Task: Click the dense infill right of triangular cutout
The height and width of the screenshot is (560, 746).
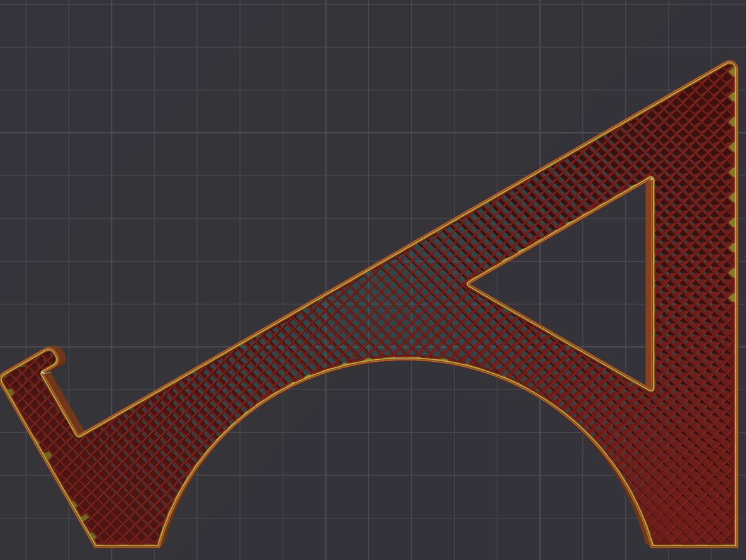Action: [x=692, y=283]
